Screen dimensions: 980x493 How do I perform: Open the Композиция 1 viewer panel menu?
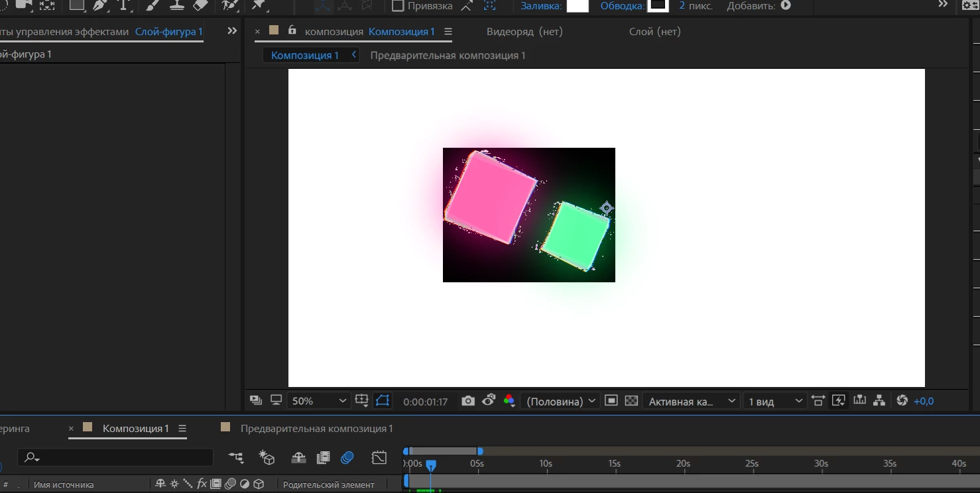pos(448,32)
